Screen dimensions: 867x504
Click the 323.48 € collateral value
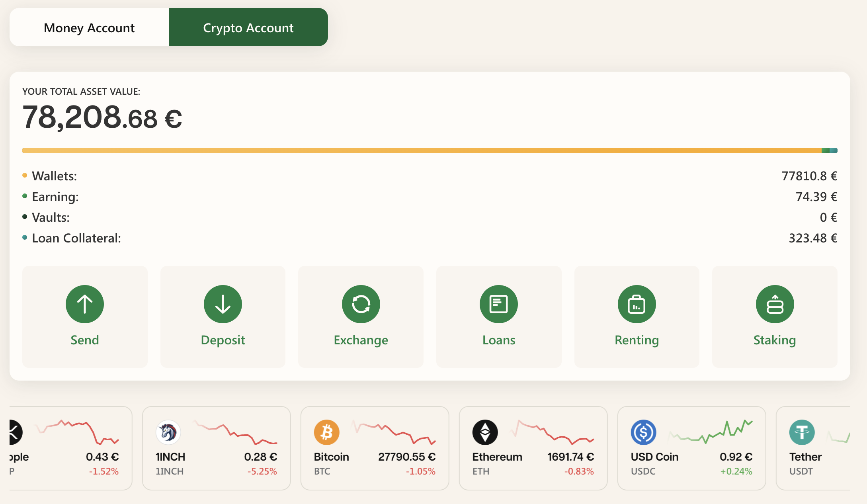click(813, 238)
